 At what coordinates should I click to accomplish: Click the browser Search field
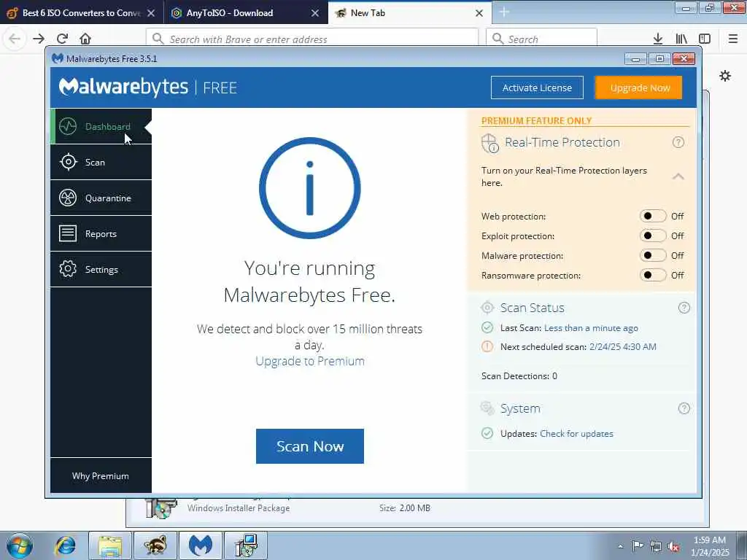[542, 39]
